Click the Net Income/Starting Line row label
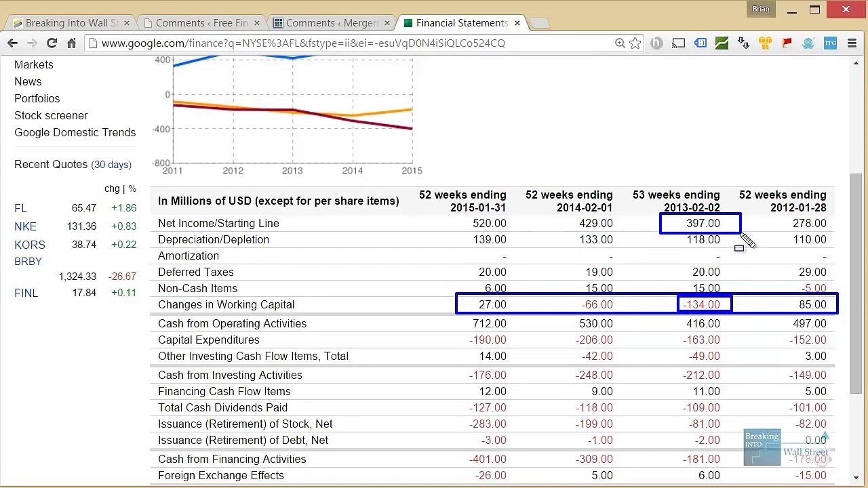This screenshot has height=488, width=868. coord(218,223)
